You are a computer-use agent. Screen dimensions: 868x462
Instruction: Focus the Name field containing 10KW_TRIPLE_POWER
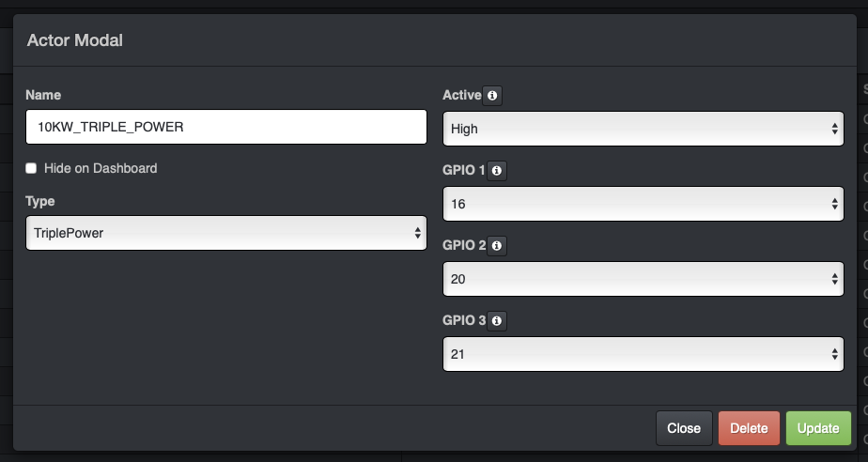225,127
